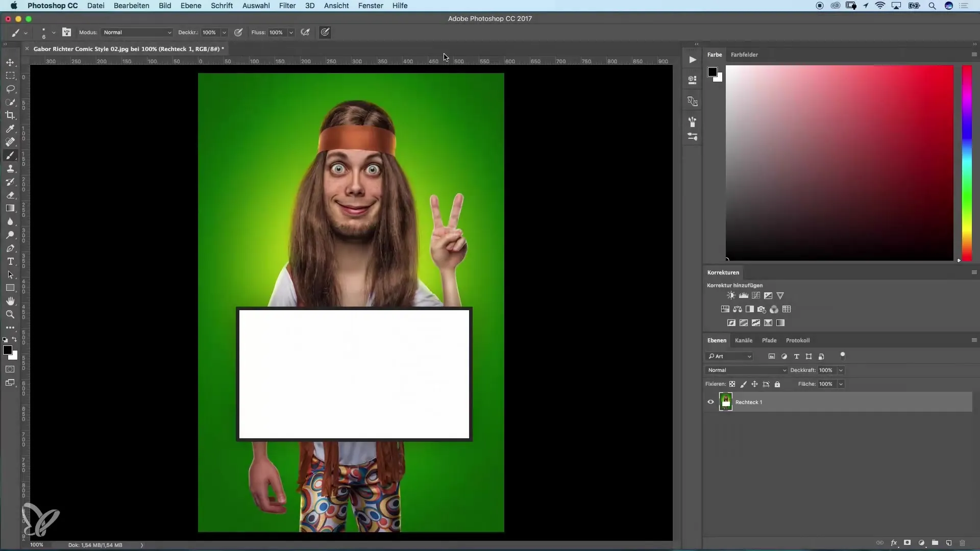Select the Horizontal Type tool
This screenshot has width=980, height=551.
[10, 261]
